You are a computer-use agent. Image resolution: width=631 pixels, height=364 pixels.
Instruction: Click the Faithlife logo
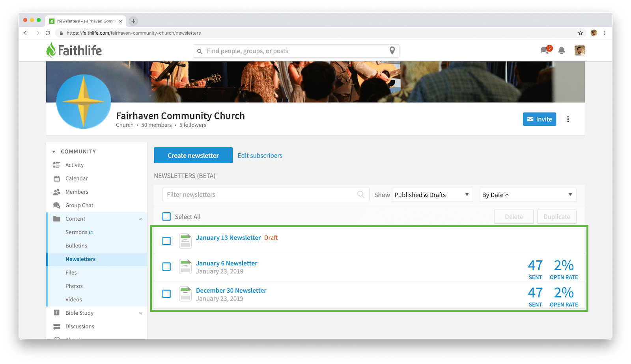point(74,50)
